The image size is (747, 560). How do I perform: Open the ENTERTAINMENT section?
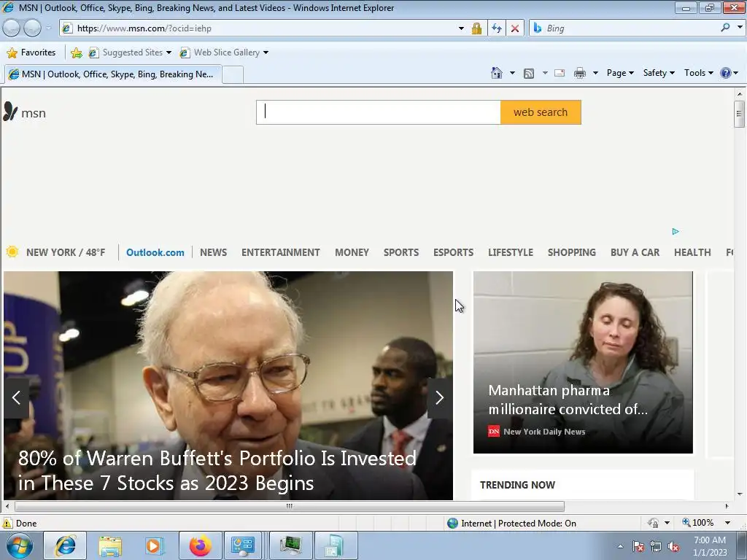[x=281, y=252]
